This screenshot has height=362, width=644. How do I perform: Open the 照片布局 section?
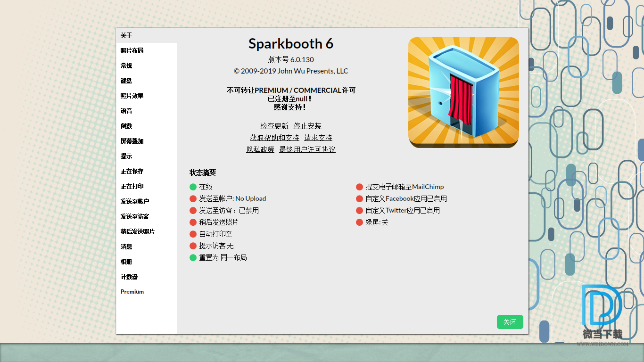(146, 50)
